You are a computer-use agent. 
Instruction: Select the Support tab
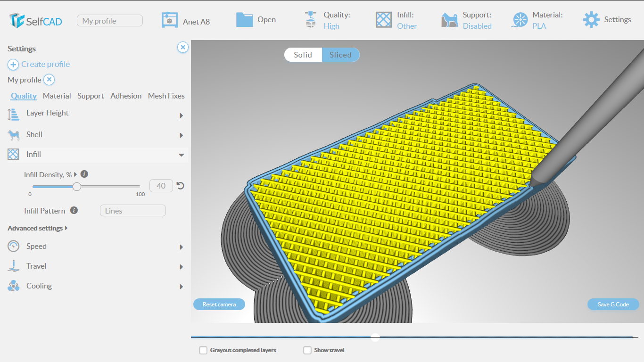91,96
